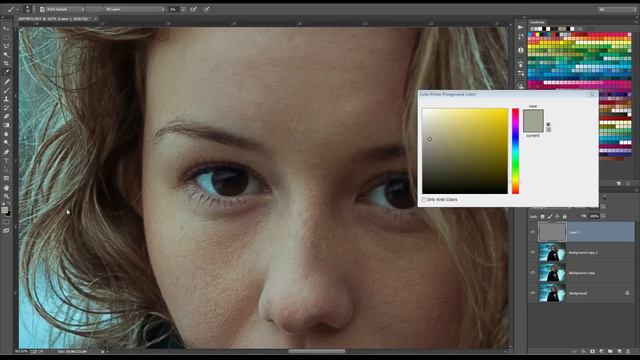The image size is (640, 360).
Task: Close the open document tab
Action: pyautogui.click(x=96, y=19)
